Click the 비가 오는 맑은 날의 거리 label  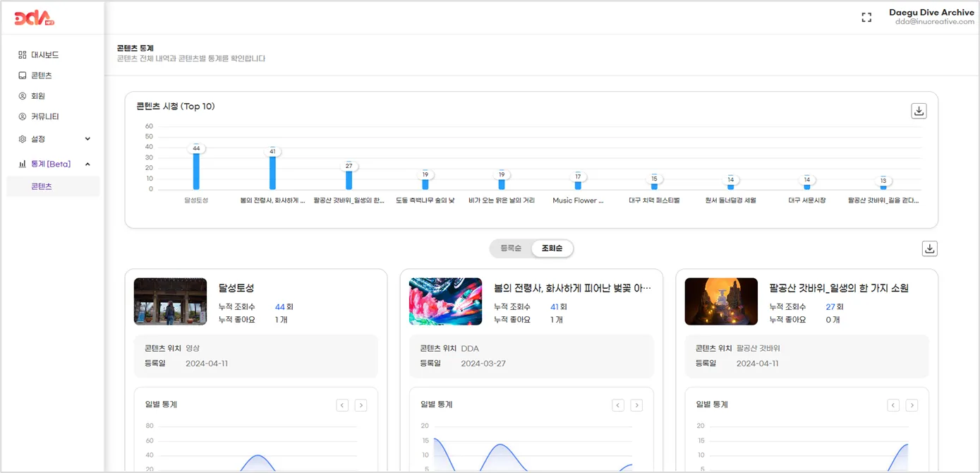tap(502, 200)
